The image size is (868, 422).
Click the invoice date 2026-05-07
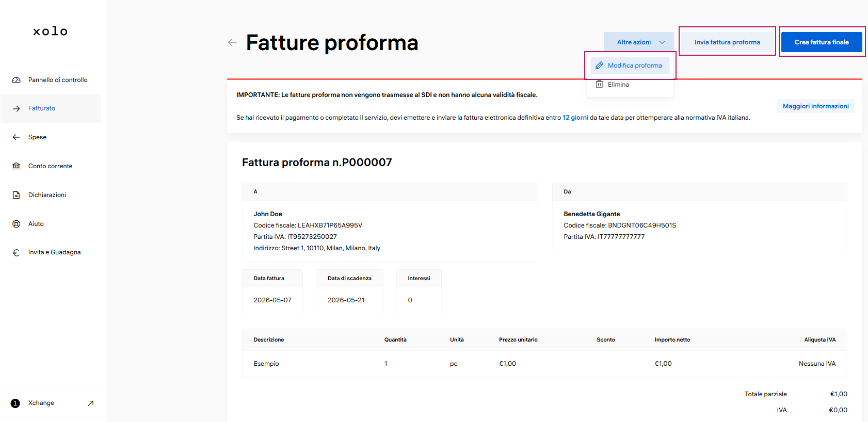272,300
